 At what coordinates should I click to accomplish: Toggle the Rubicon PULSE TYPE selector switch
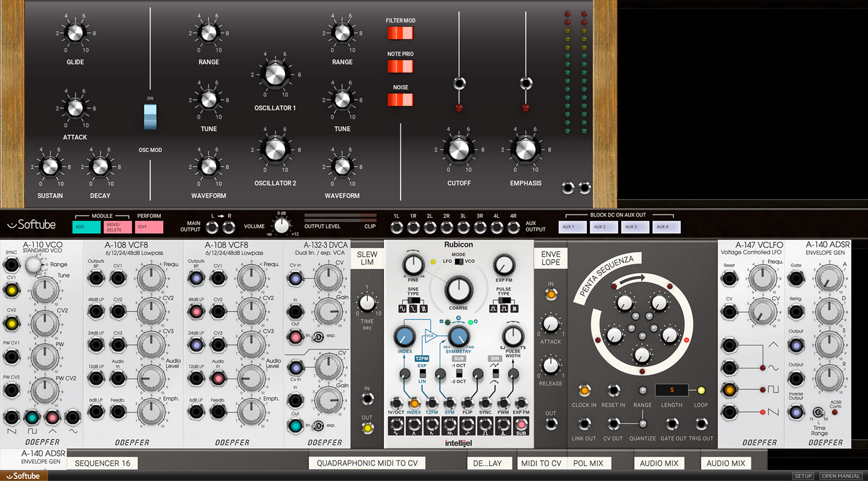pos(504,301)
